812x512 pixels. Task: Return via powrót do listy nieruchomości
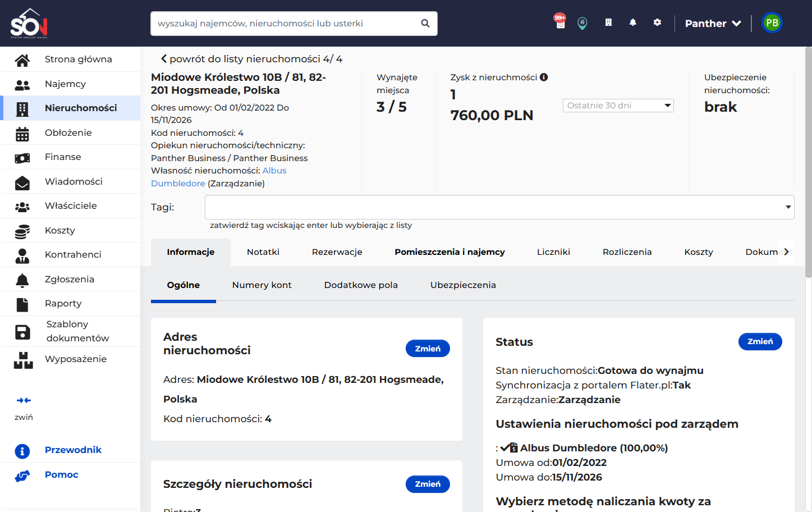point(251,59)
